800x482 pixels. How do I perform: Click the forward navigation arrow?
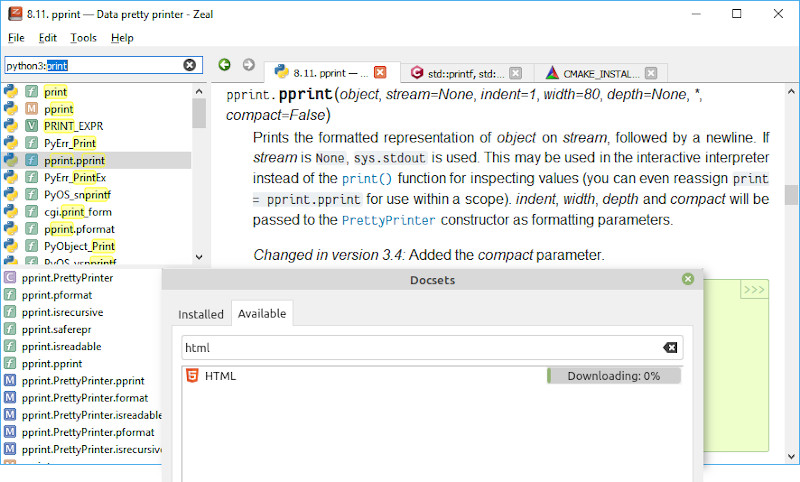(248, 65)
